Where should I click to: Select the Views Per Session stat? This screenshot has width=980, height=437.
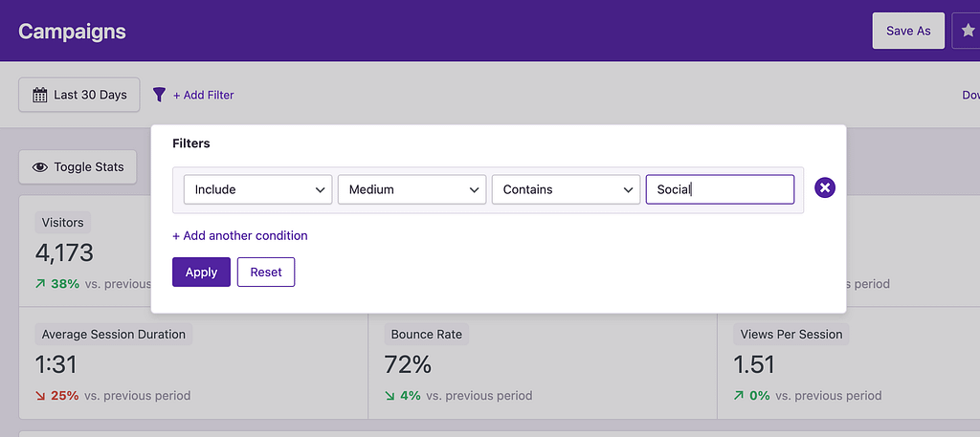848,363
